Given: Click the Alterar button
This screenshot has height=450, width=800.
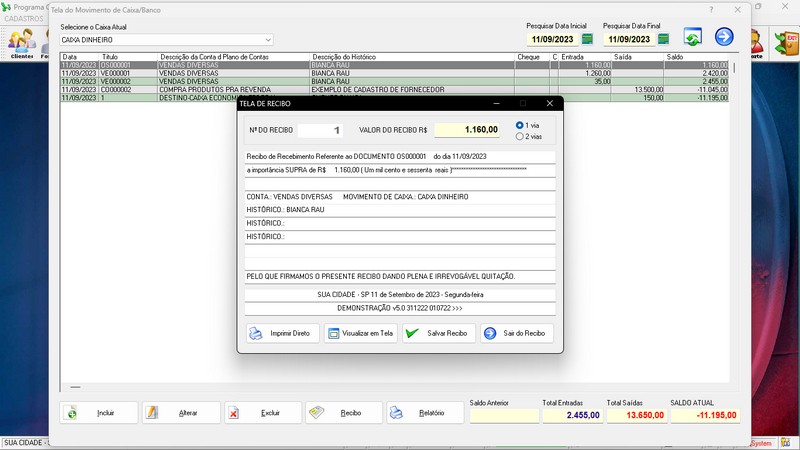Looking at the screenshot, I should pyautogui.click(x=180, y=412).
